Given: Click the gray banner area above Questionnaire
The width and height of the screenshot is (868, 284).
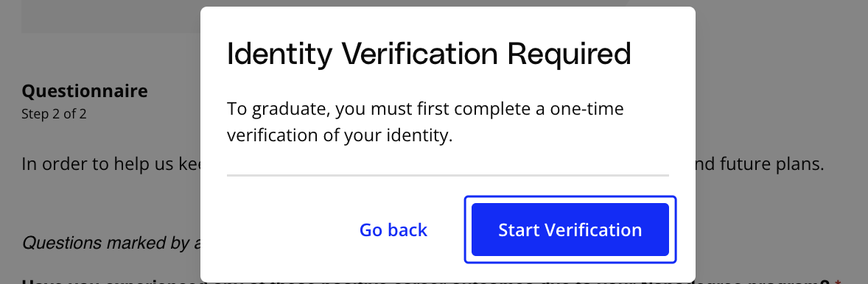Looking at the screenshot, I should coord(111,17).
